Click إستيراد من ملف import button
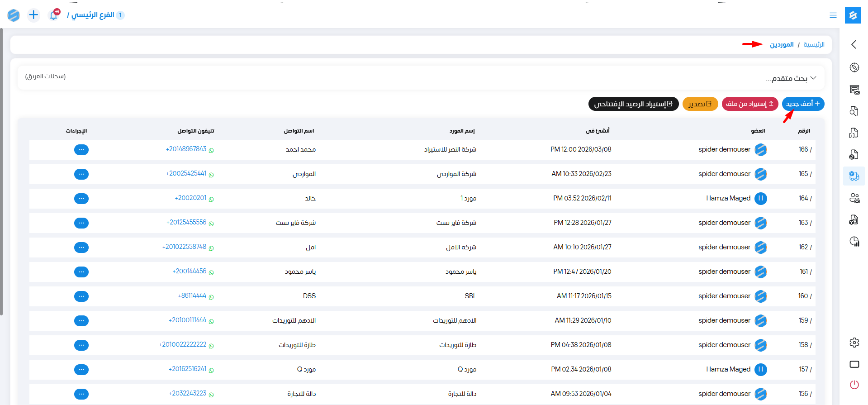 pos(749,104)
